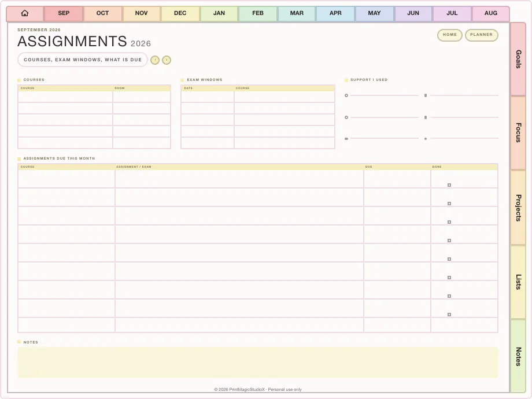Click first Courses table course cell

pos(65,97)
